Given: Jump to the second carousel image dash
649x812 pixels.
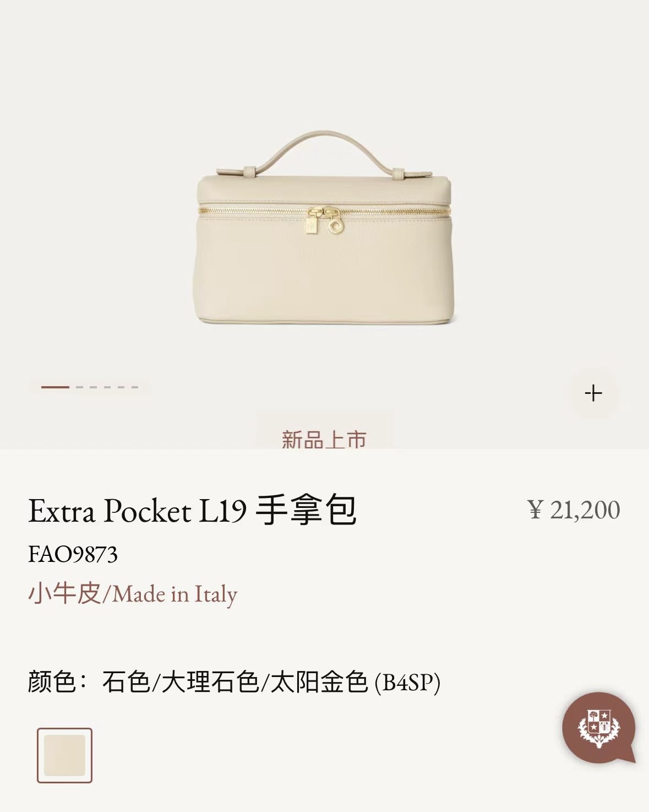Looking at the screenshot, I should (79, 387).
